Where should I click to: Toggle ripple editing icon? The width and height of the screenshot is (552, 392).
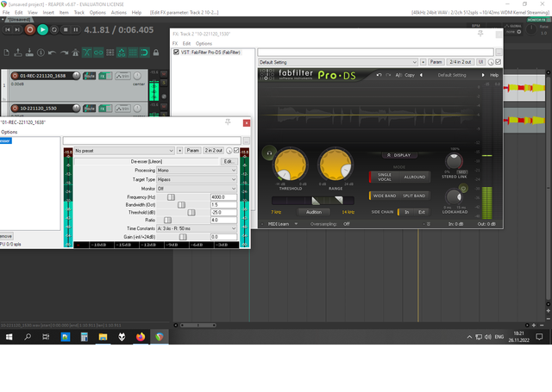tap(110, 53)
